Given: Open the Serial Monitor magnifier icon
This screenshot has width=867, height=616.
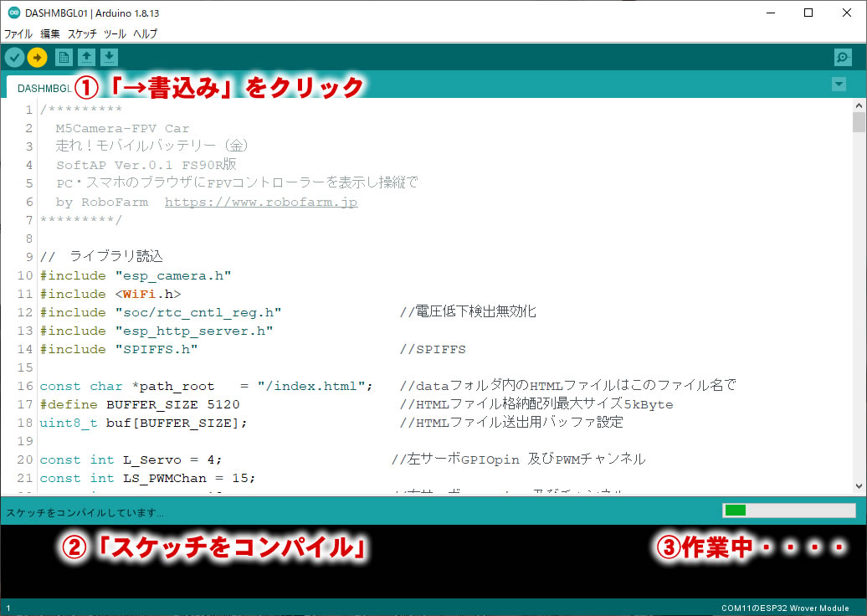Looking at the screenshot, I should click(x=844, y=57).
